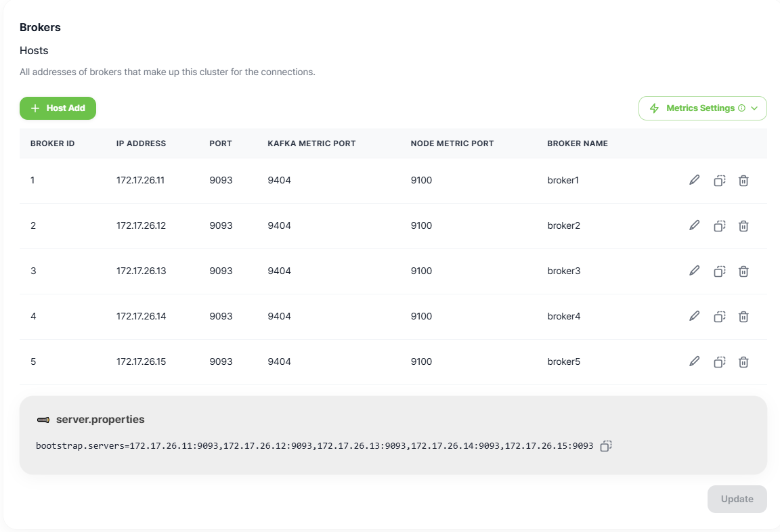Click Kafka metric port 9404 for broker5
Screen dimensions: 780x532
click(279, 361)
